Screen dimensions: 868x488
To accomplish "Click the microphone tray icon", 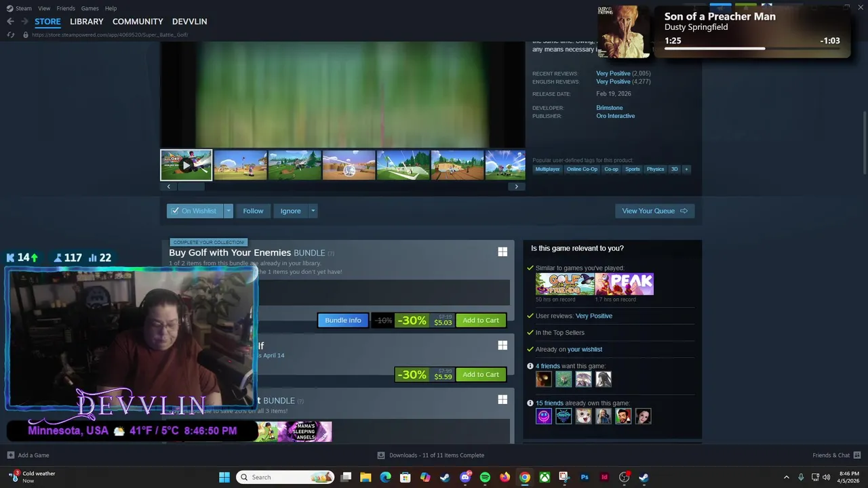I will 801,477.
